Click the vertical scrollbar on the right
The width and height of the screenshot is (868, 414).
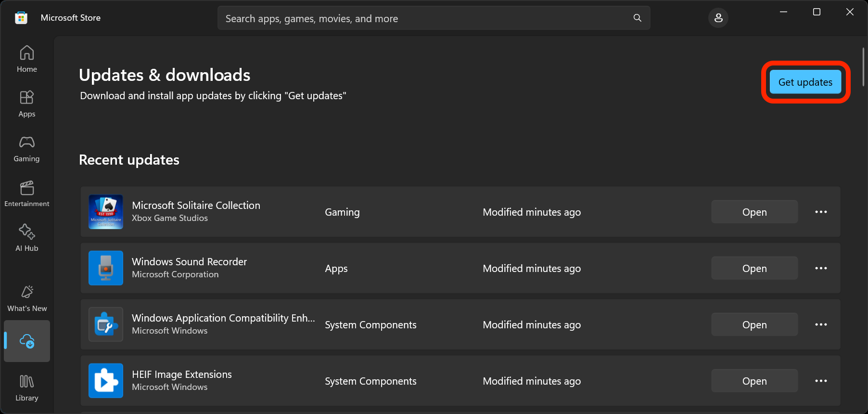pos(863,66)
